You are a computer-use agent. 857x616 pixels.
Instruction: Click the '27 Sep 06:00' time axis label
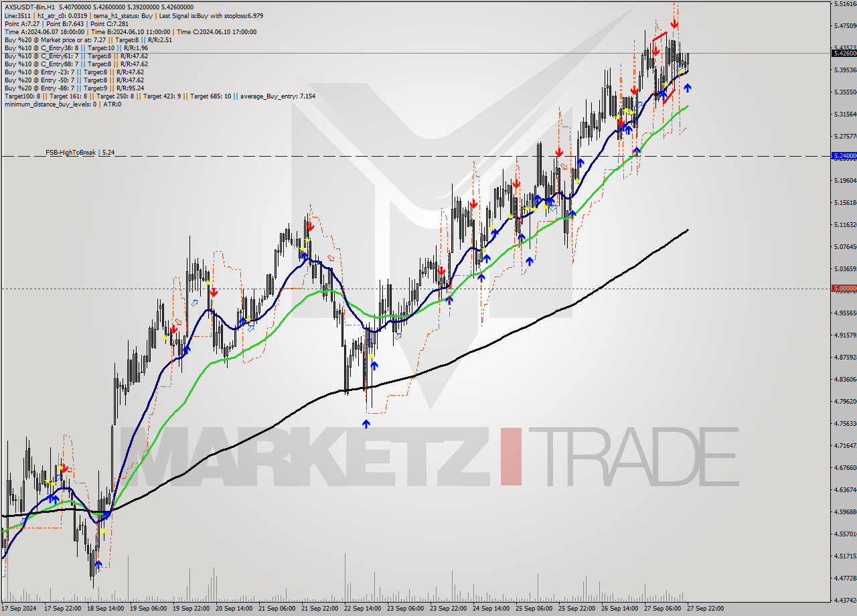tap(662, 609)
